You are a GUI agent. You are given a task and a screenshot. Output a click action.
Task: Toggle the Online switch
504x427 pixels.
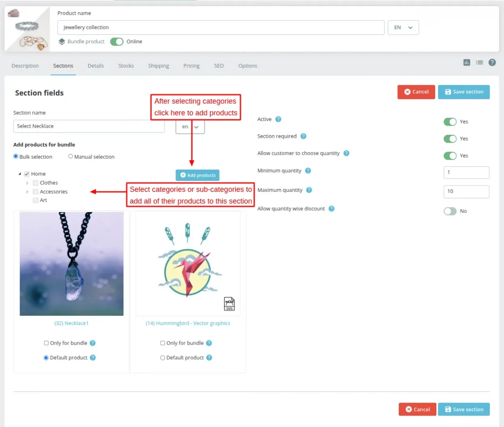click(x=117, y=42)
